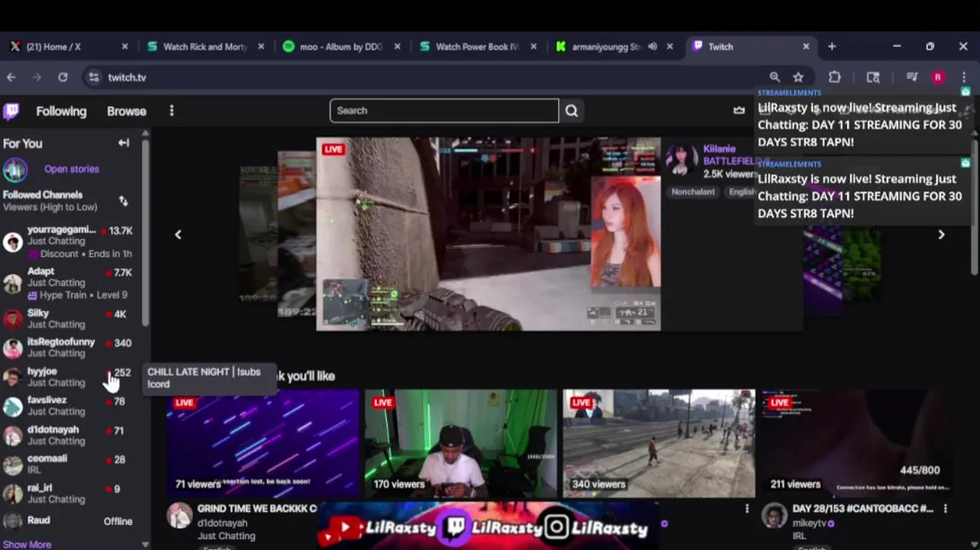Open Kiilanie streamer avatar
This screenshot has height=550, width=980.
click(681, 159)
